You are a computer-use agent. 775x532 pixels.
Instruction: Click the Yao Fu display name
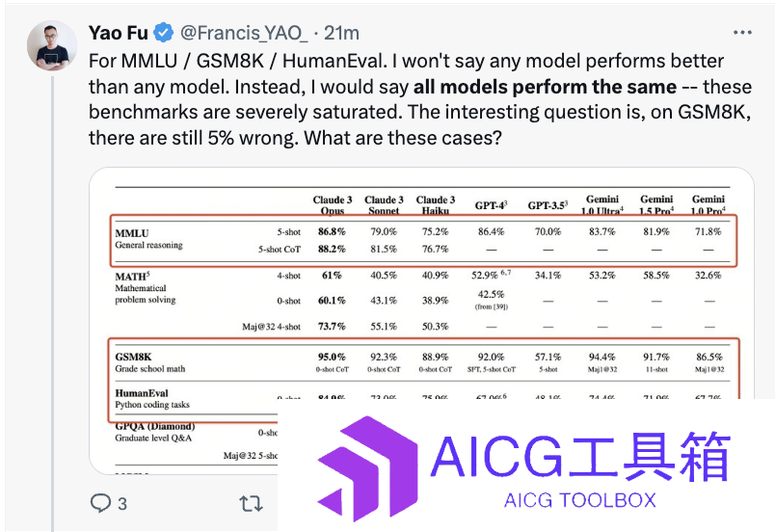coord(119,33)
